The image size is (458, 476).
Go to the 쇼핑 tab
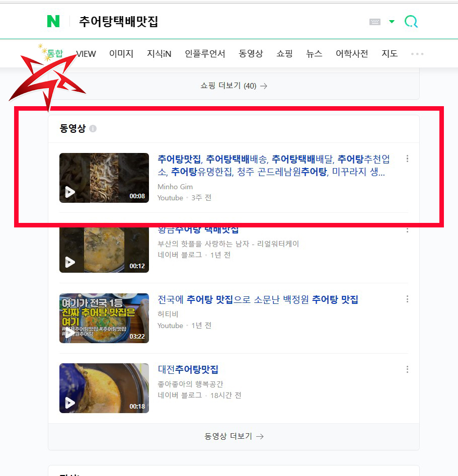pos(284,54)
